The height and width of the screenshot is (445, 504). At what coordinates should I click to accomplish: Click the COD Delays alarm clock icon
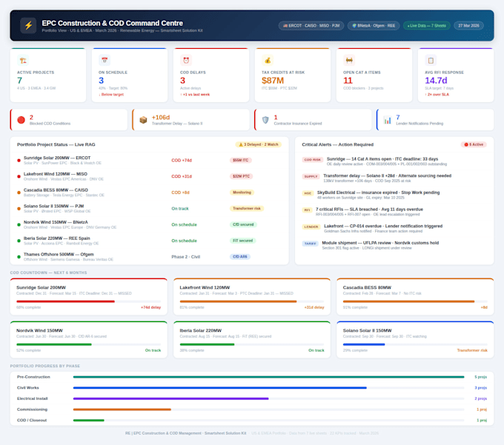tap(186, 61)
